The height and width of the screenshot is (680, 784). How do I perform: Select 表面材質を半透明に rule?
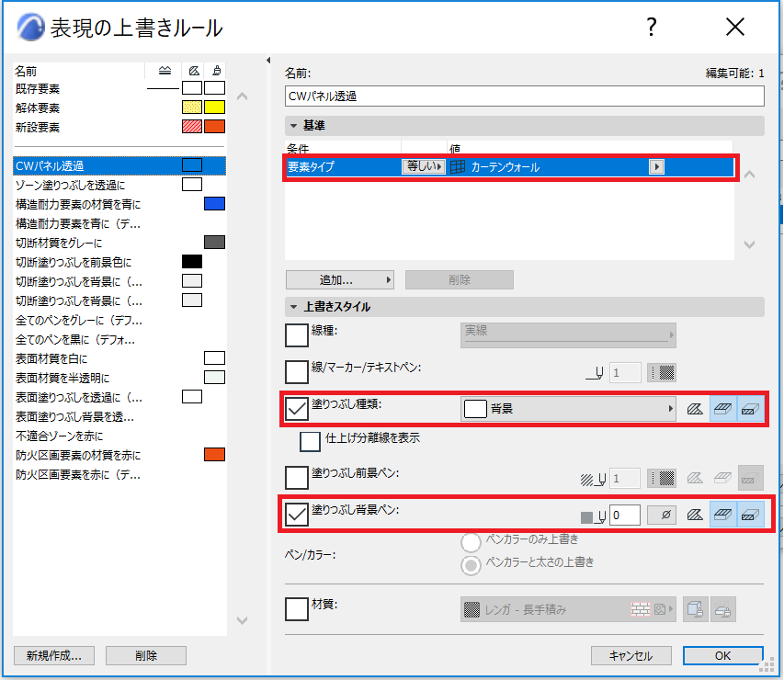(x=119, y=378)
